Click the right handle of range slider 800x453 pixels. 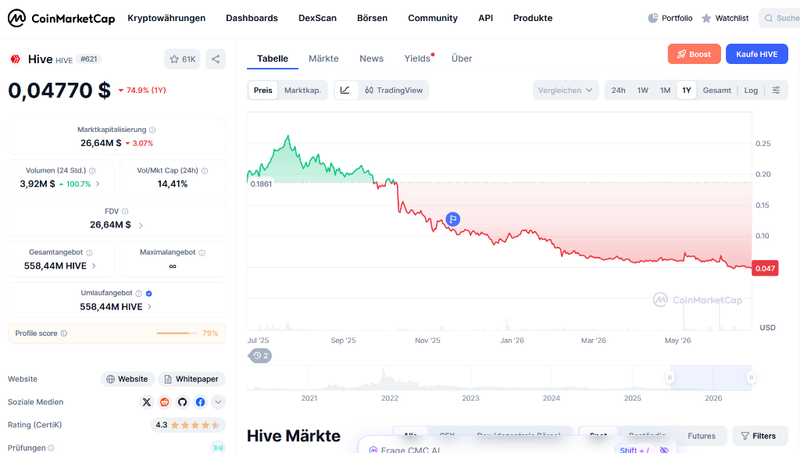751,378
